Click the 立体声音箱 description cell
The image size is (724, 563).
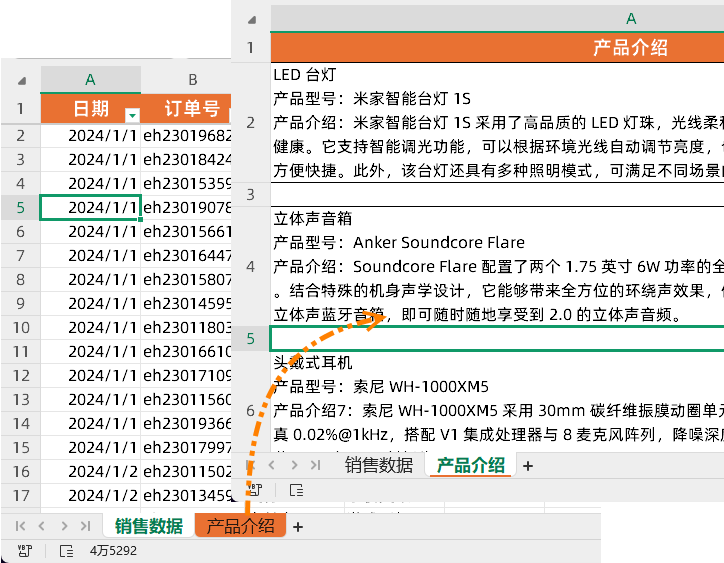[497, 266]
